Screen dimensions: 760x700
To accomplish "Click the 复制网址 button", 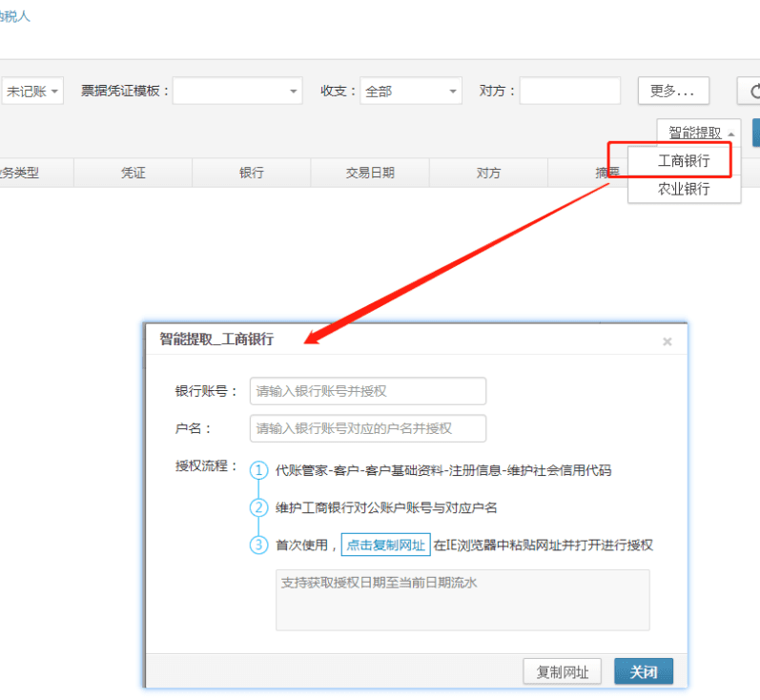I will point(563,672).
